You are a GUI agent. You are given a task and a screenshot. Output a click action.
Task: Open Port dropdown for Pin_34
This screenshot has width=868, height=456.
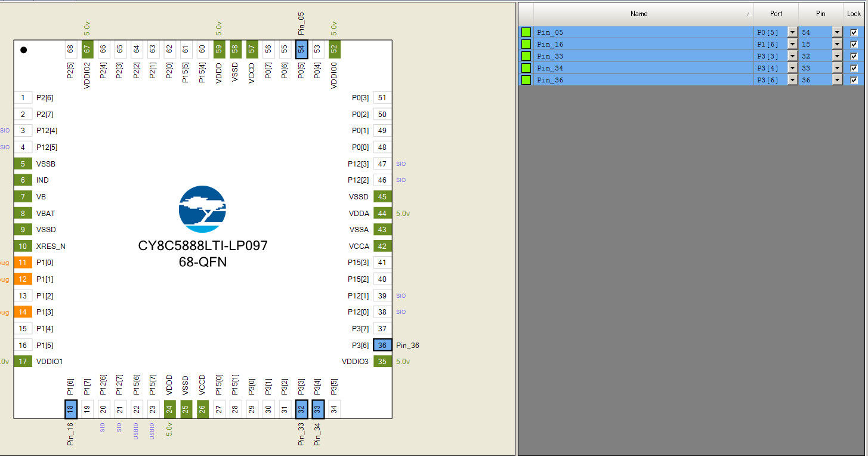(x=792, y=68)
